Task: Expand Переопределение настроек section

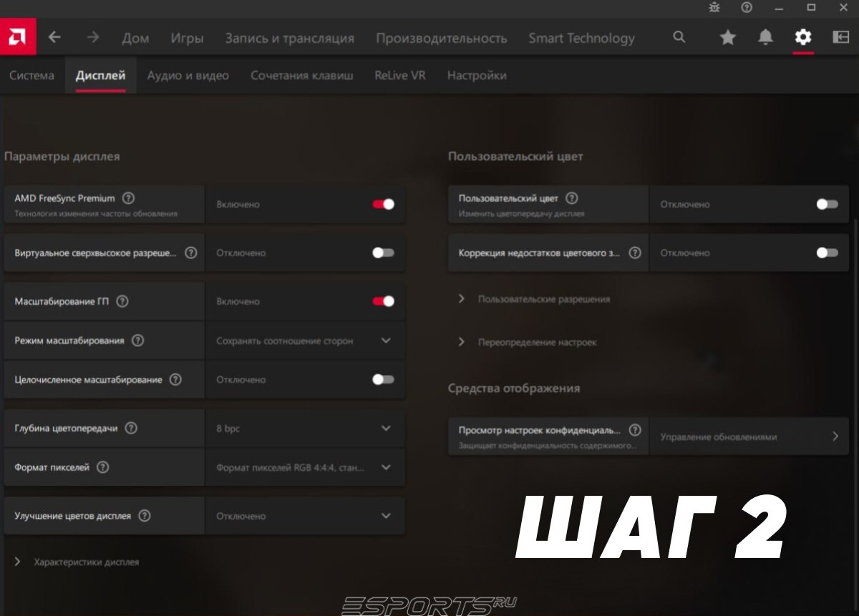Action: pos(527,342)
